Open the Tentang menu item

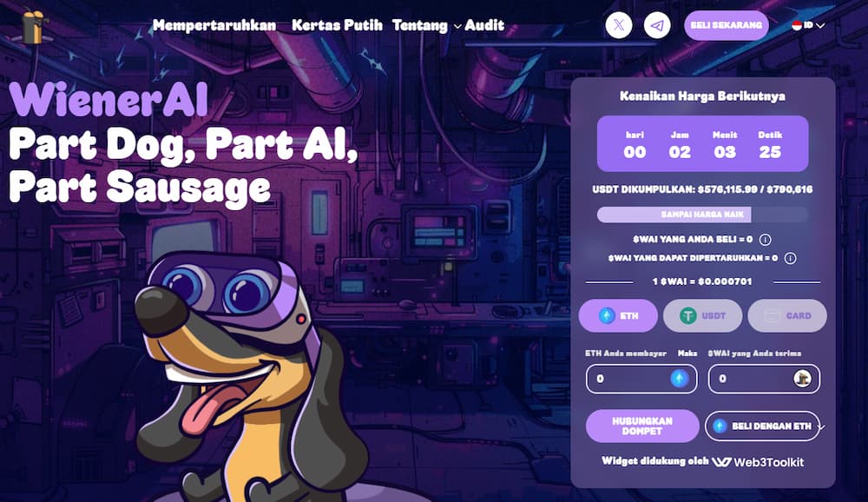pyautogui.click(x=419, y=25)
